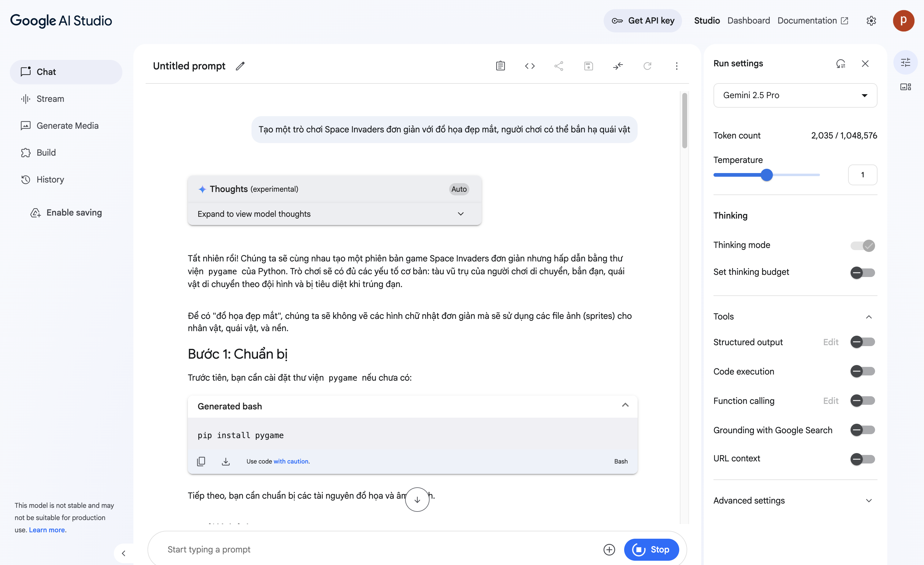The width and height of the screenshot is (924, 565).
Task: Edit Function calling settings
Action: coord(831,401)
